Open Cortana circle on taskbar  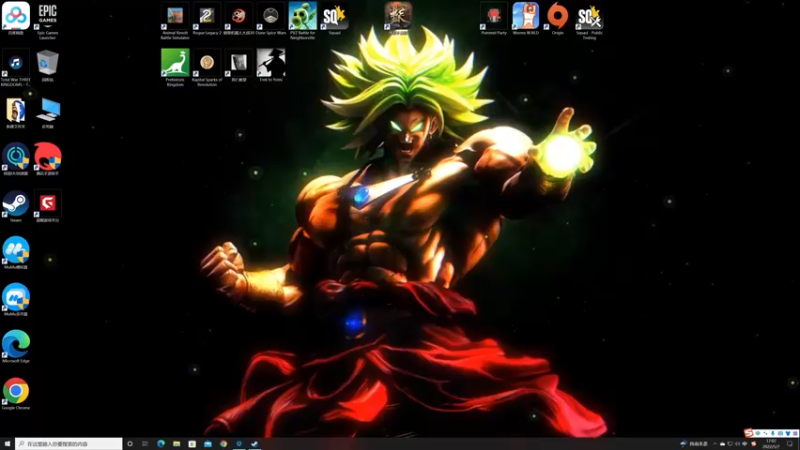coord(130,444)
